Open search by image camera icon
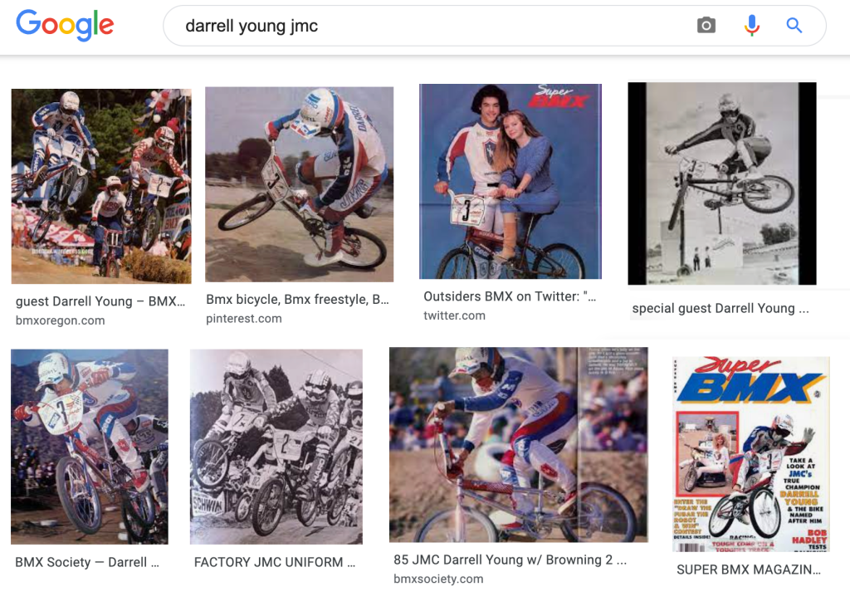 click(706, 26)
